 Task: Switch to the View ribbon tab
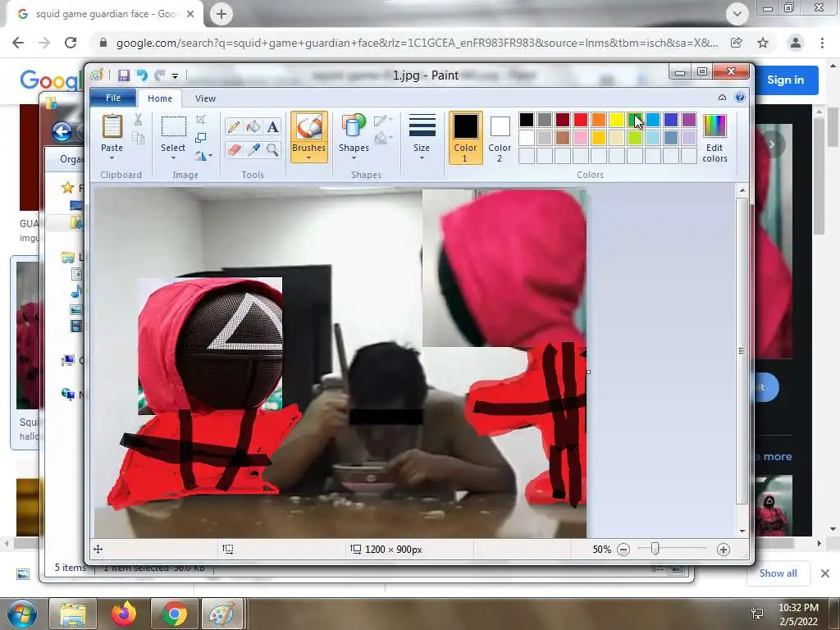click(205, 98)
